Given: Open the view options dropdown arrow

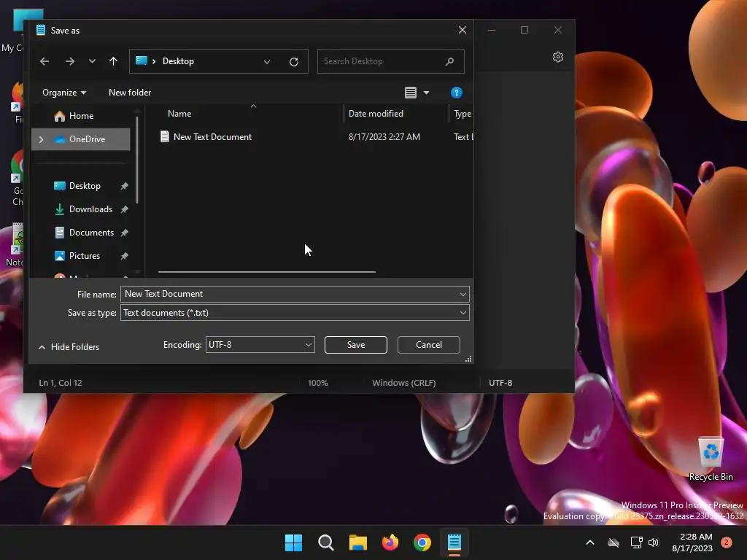Looking at the screenshot, I should 426,93.
